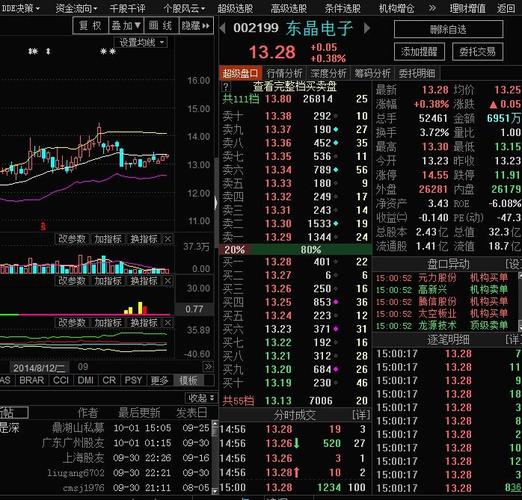Select PSY indicator tab

tap(133, 380)
